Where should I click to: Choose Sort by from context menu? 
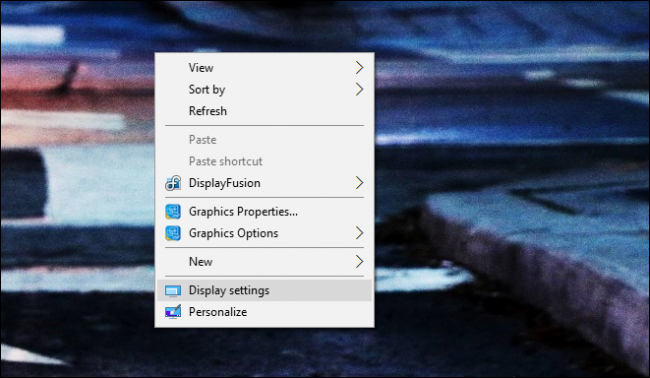[x=264, y=89]
